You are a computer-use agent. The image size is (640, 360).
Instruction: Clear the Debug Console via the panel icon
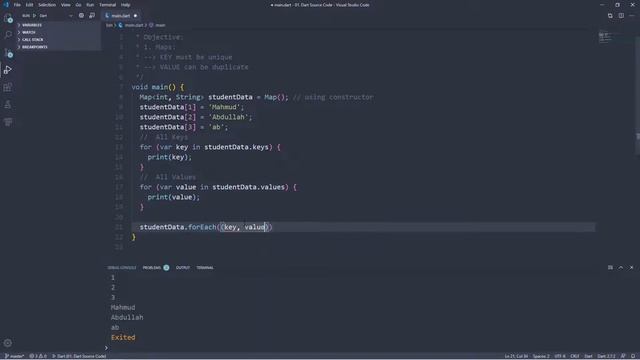point(610,267)
